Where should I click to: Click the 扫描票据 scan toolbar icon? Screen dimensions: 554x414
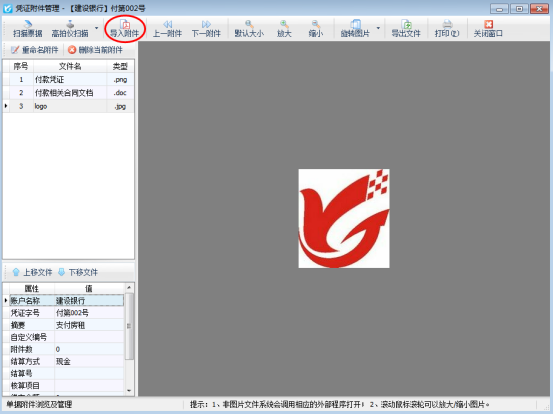click(28, 29)
